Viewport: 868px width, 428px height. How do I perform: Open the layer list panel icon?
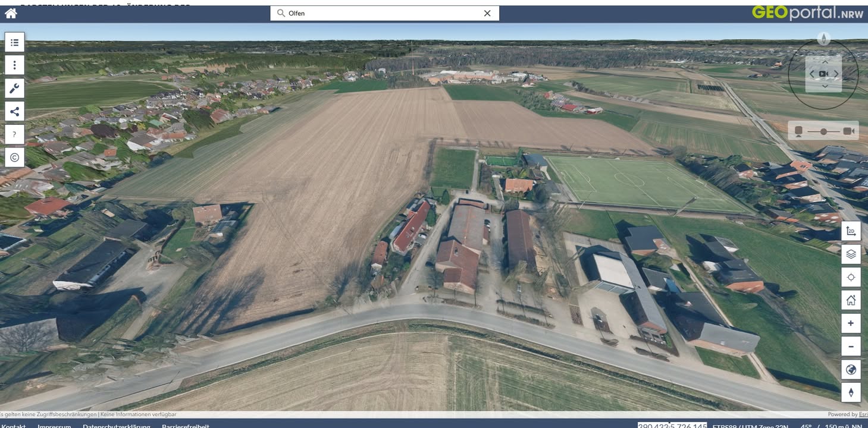pyautogui.click(x=15, y=42)
